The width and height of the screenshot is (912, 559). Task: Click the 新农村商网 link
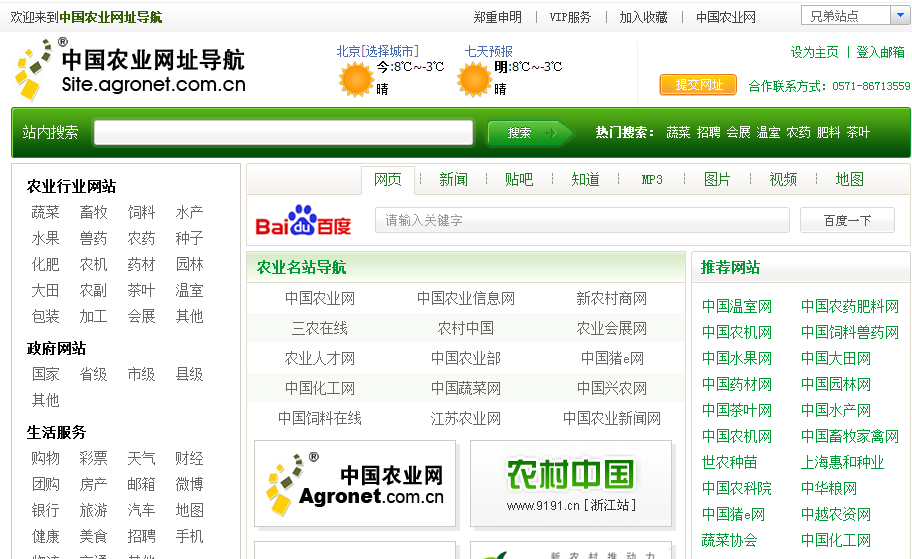pyautogui.click(x=611, y=298)
